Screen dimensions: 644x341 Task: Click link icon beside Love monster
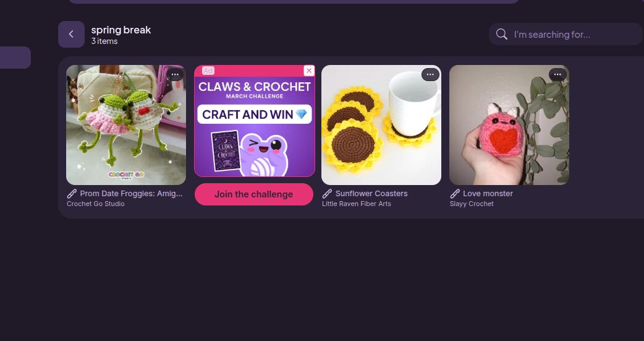pos(455,193)
